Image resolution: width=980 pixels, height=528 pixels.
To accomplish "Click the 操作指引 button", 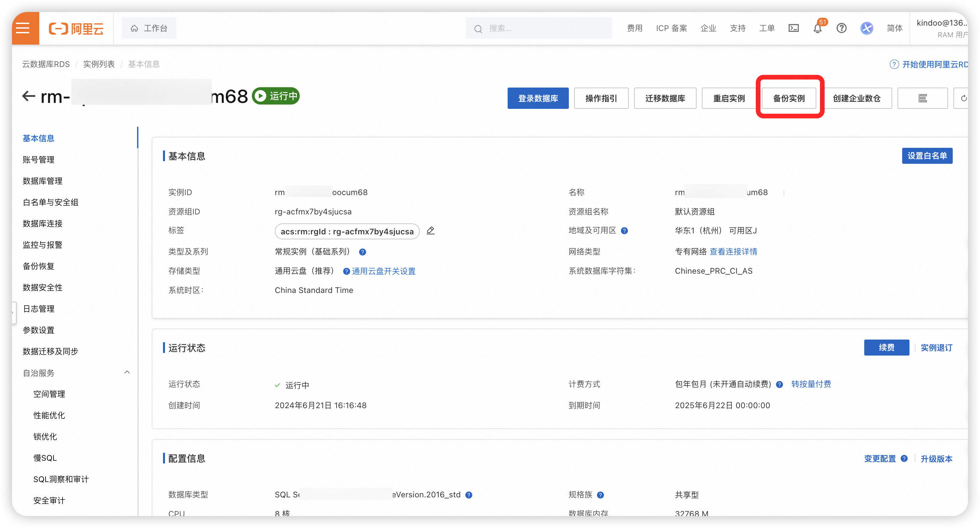I will (601, 98).
